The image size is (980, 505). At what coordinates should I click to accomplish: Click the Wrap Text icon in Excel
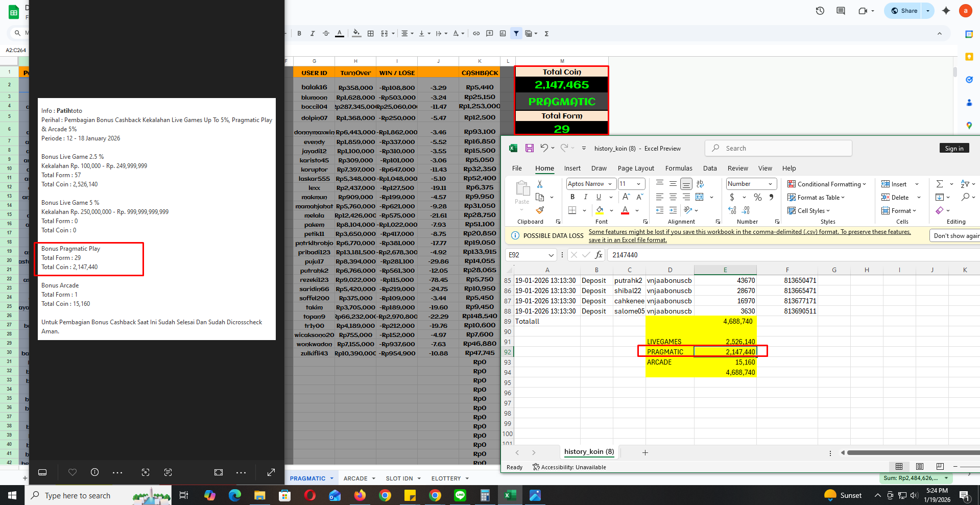(700, 184)
